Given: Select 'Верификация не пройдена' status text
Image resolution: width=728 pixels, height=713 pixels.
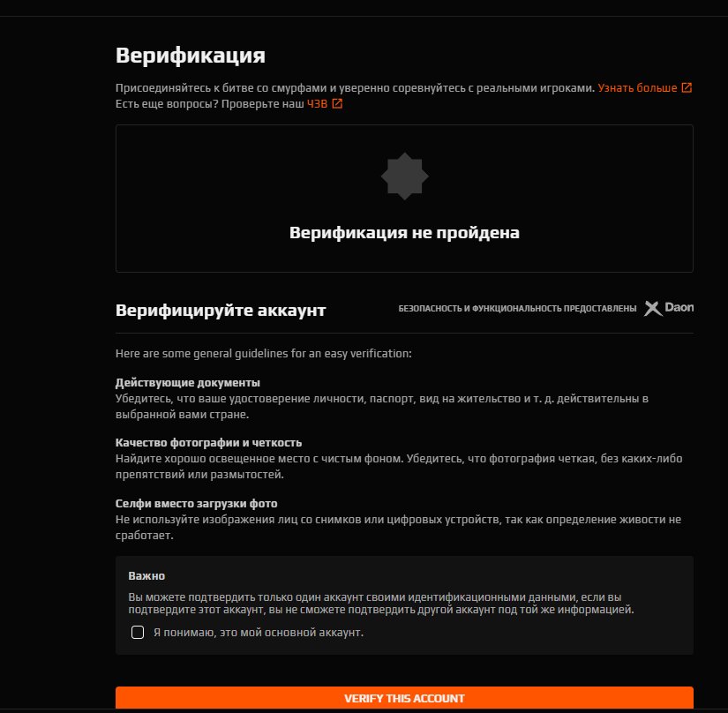Looking at the screenshot, I should click(x=404, y=233).
